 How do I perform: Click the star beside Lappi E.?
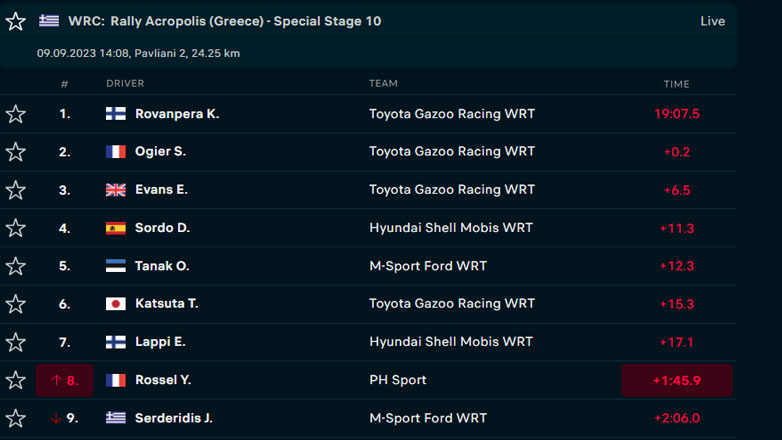click(15, 342)
